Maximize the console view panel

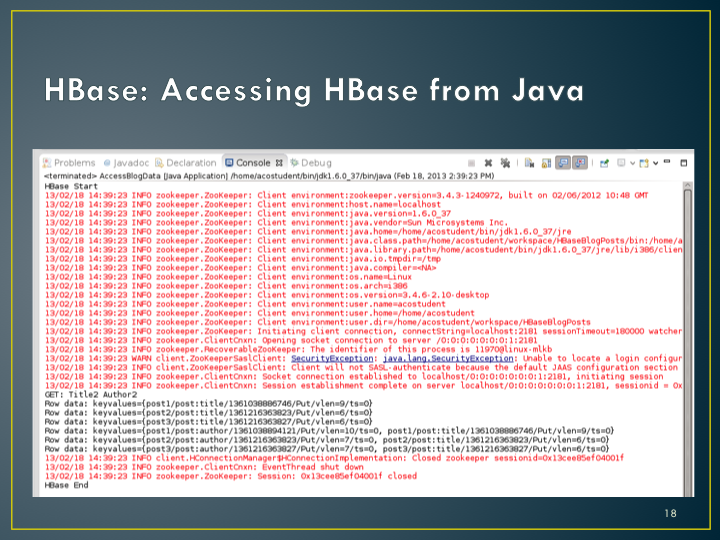pyautogui.click(x=684, y=163)
